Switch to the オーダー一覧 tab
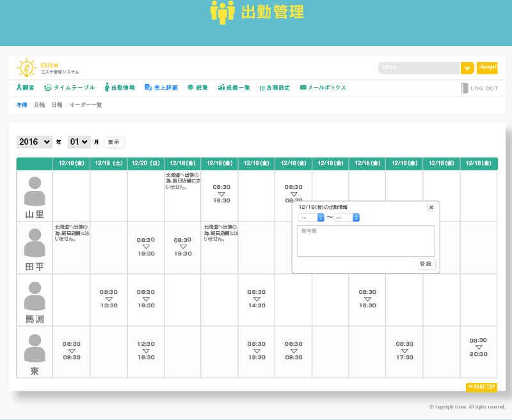This screenshot has height=420, width=512. [86, 105]
